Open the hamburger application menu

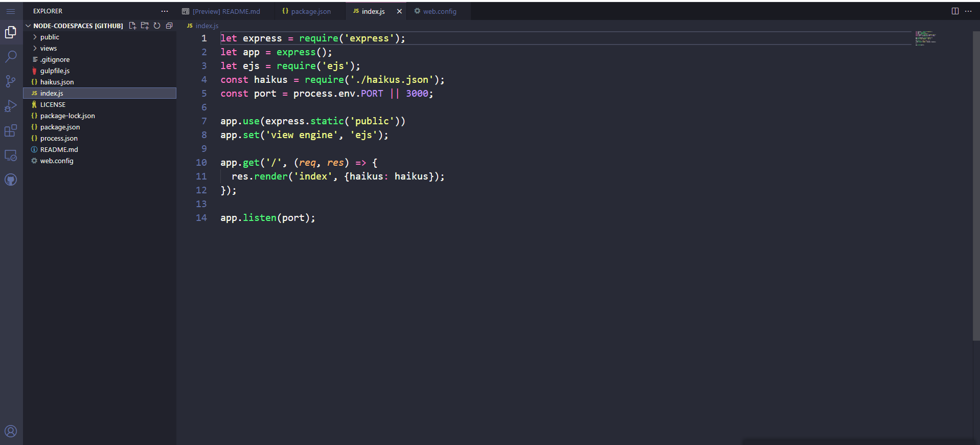pos(11,11)
